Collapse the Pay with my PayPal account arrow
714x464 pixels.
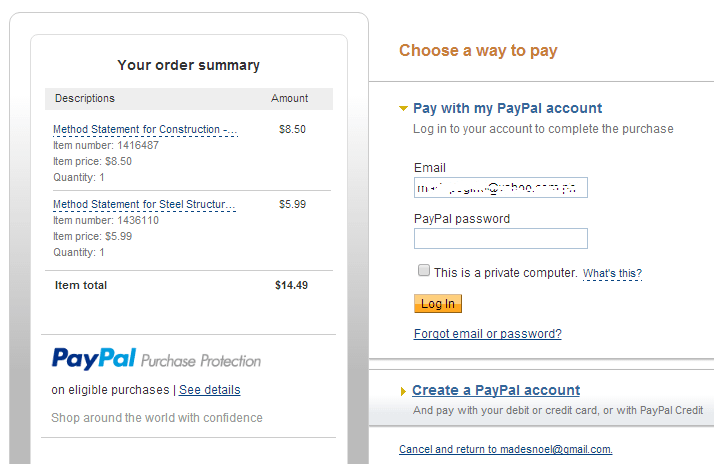pyautogui.click(x=403, y=108)
